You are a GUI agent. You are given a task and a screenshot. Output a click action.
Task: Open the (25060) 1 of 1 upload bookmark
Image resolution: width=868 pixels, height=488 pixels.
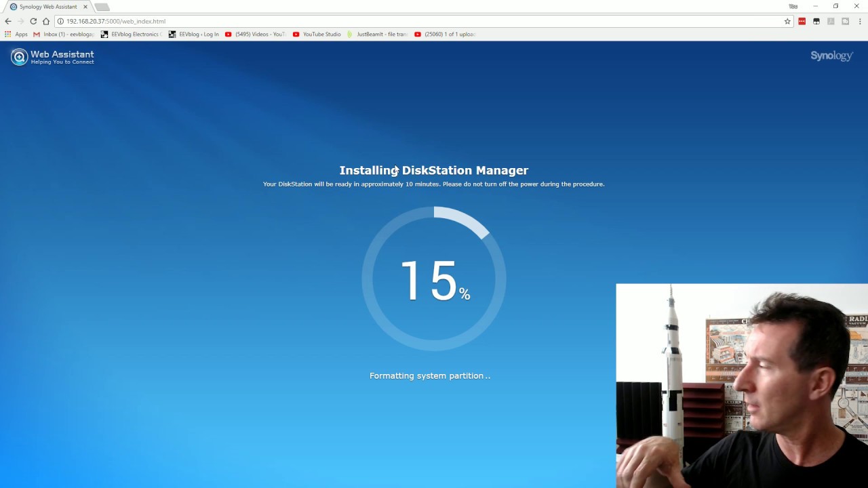(445, 34)
